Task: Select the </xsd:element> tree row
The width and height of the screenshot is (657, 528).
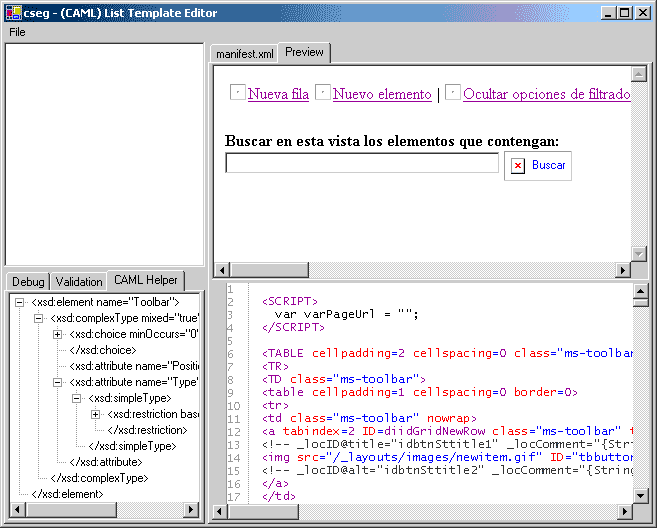Action: point(67,494)
